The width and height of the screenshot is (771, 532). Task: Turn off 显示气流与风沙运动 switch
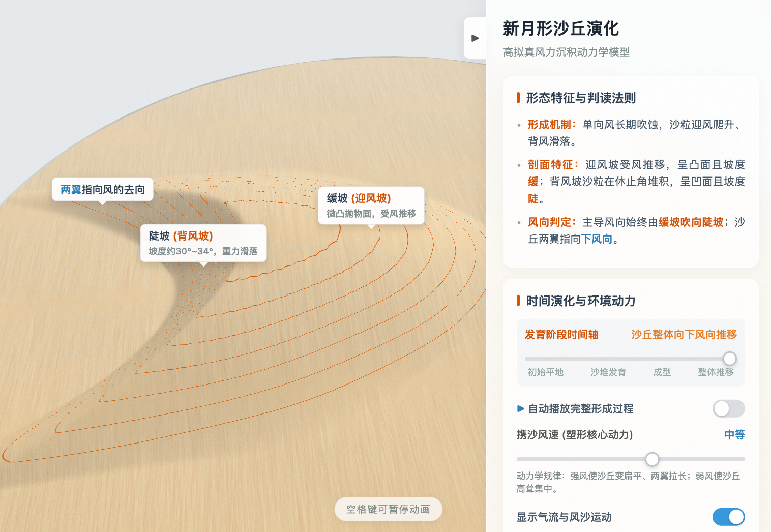point(728,517)
